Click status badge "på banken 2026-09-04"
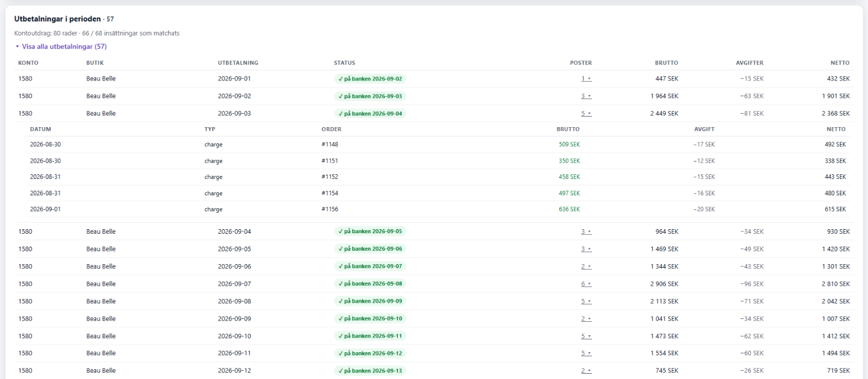This screenshot has height=379, width=868. (370, 114)
